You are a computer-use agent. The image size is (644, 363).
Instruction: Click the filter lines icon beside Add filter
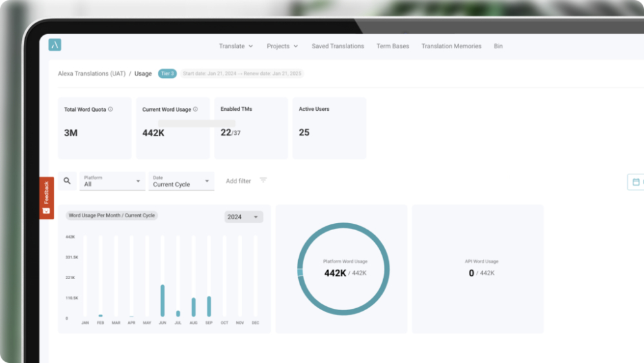(263, 181)
